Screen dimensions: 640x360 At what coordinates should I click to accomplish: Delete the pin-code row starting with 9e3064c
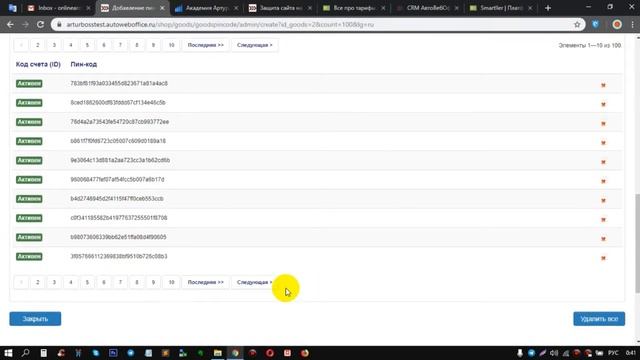coord(603,162)
